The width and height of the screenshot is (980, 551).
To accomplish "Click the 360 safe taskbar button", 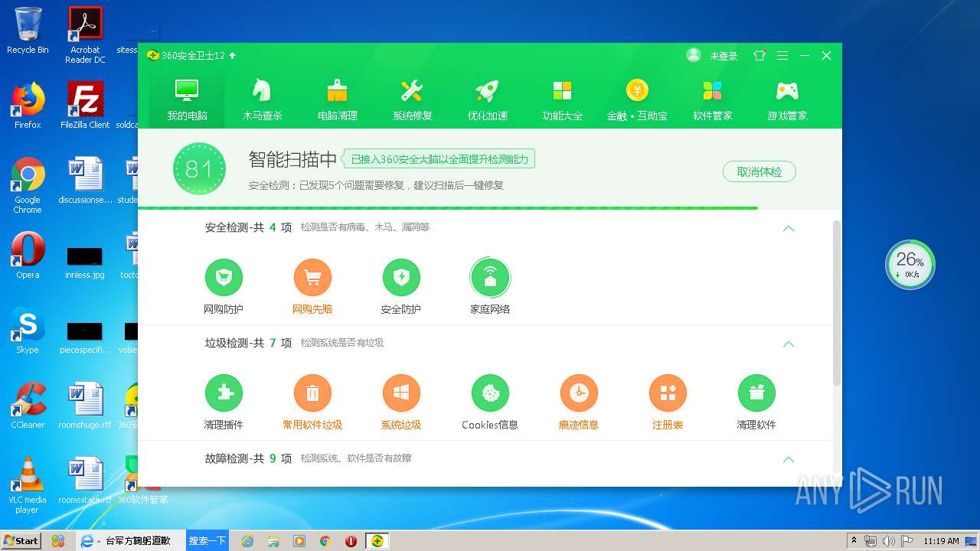I will point(377,541).
